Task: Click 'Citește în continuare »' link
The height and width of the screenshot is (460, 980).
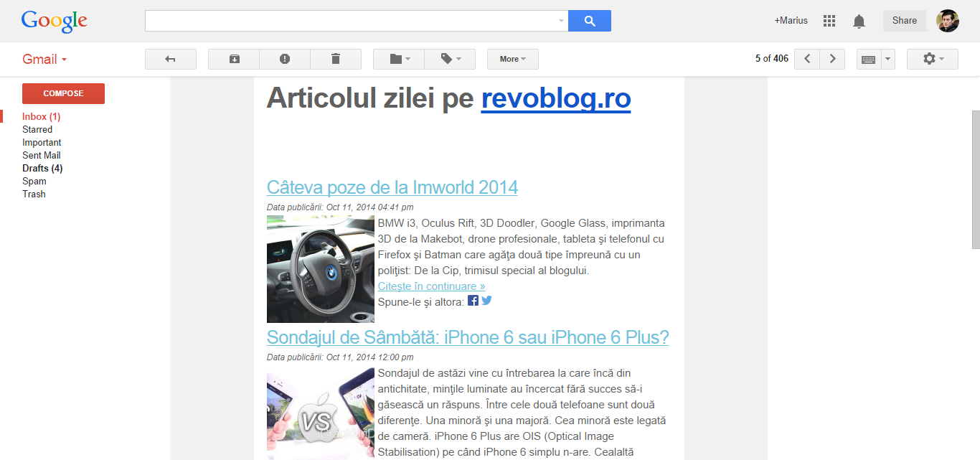Action: pos(432,286)
